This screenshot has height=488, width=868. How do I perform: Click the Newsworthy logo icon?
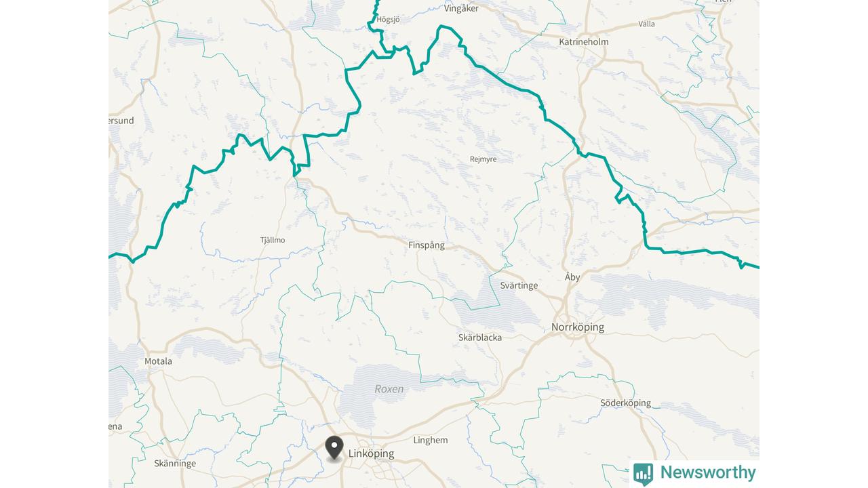[643, 474]
